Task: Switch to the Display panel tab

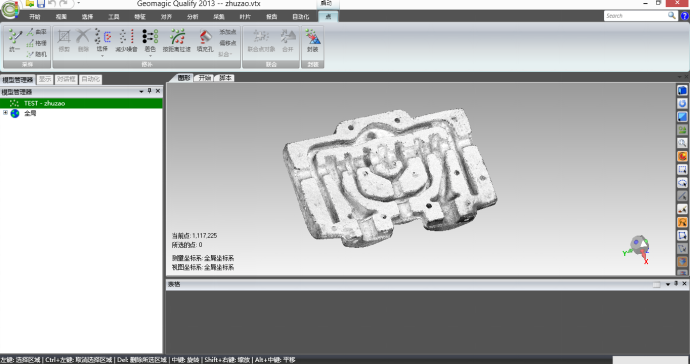Action: click(x=45, y=79)
